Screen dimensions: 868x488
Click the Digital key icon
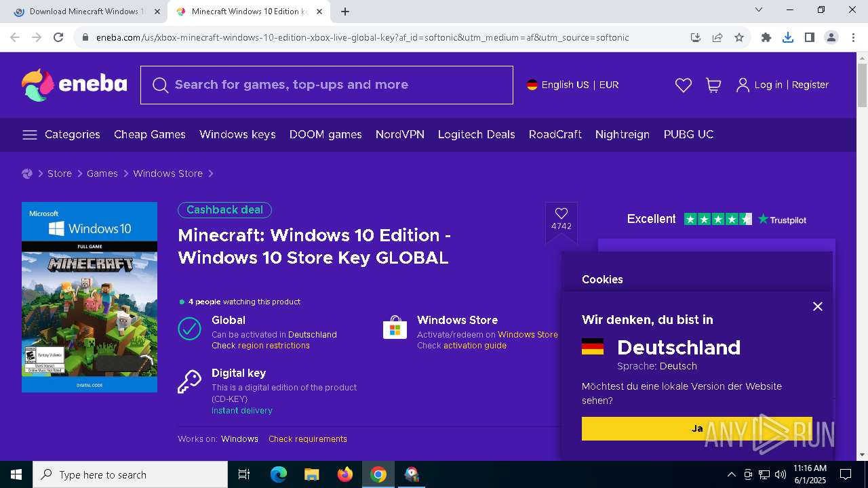pyautogui.click(x=189, y=381)
